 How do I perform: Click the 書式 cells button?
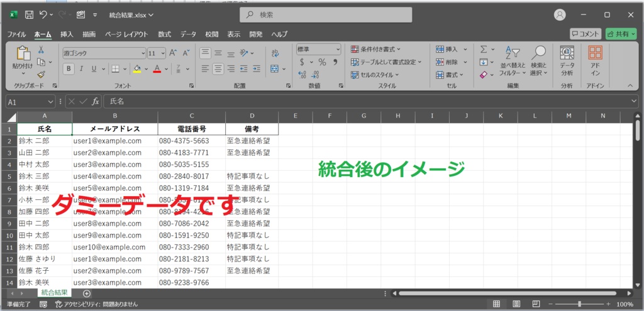(449, 75)
